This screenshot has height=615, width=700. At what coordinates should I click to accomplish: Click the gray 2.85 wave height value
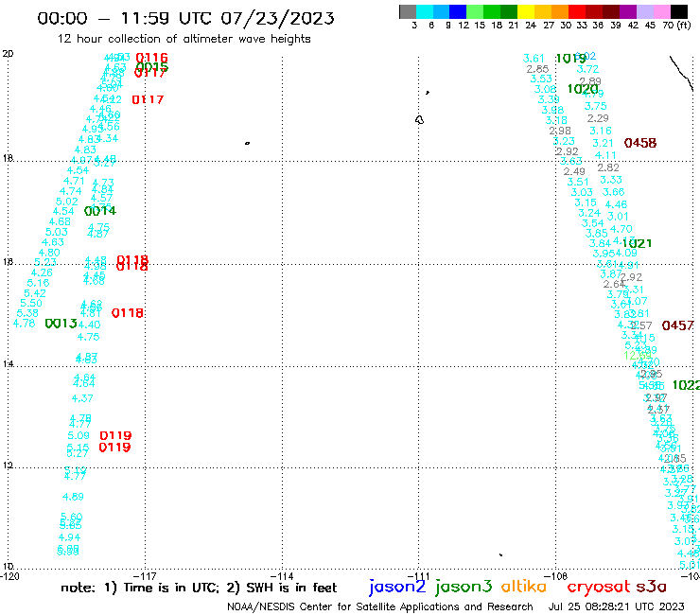coord(537,69)
